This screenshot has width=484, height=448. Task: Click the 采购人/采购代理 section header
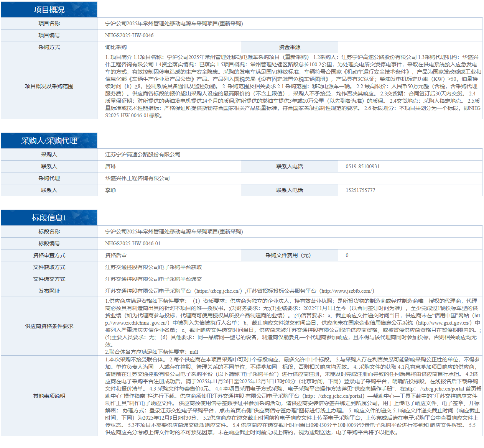(x=49, y=141)
